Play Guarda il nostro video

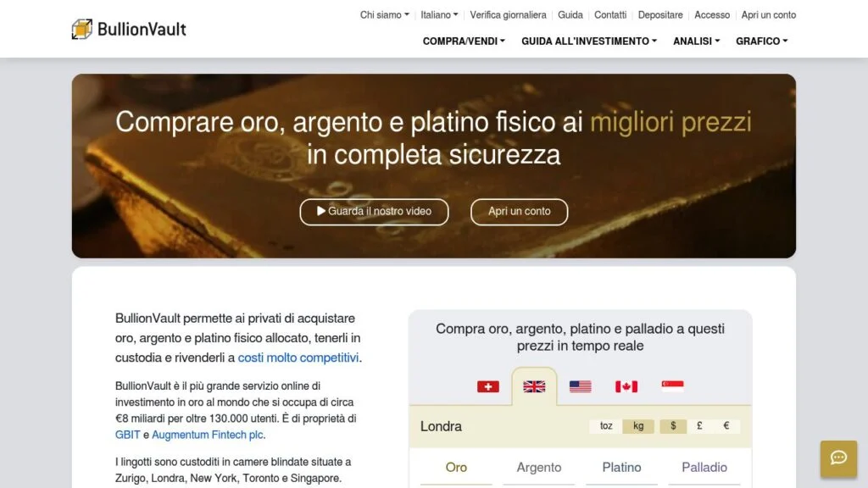click(x=374, y=211)
